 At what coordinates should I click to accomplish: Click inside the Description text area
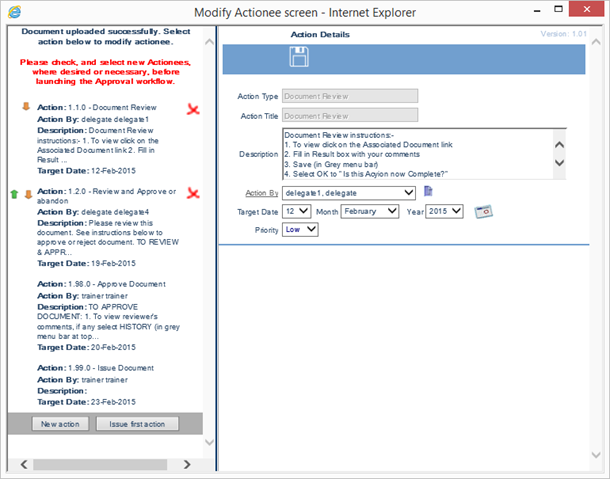[418, 154]
